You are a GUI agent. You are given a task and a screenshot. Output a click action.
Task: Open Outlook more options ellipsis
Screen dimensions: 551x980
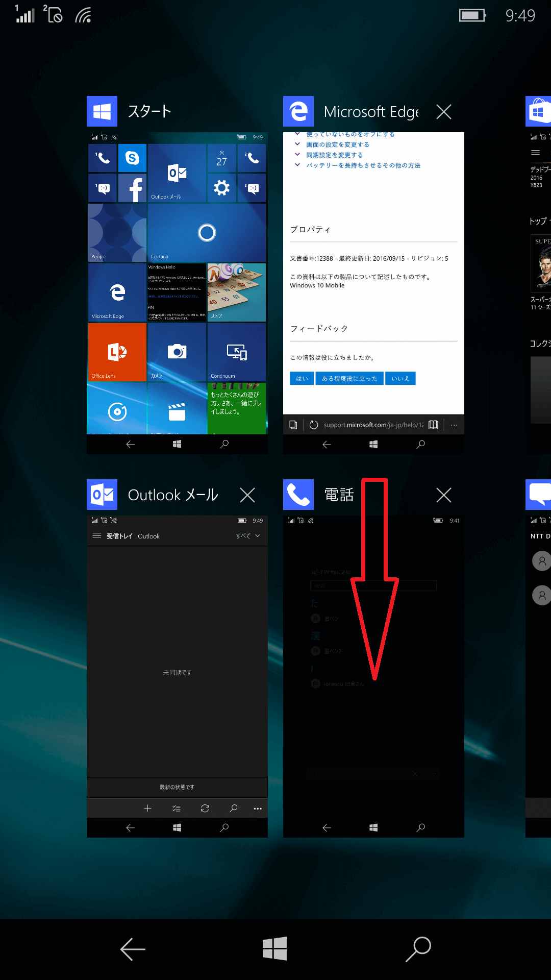[x=258, y=808]
